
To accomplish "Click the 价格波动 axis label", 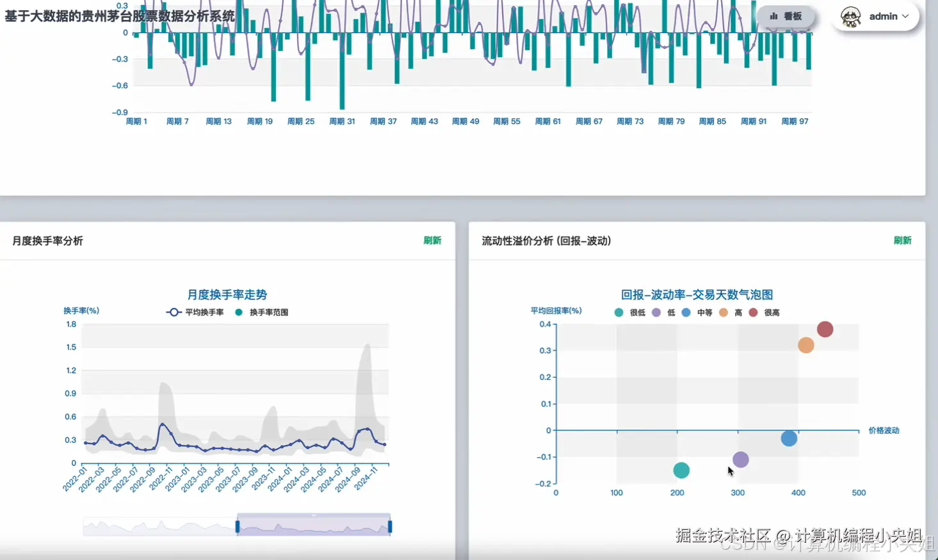I will click(884, 430).
